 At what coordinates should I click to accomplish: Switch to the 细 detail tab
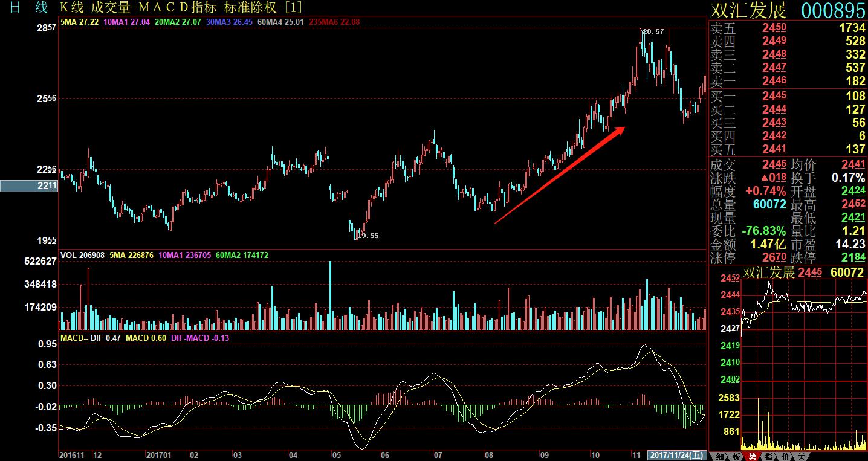pos(719,456)
